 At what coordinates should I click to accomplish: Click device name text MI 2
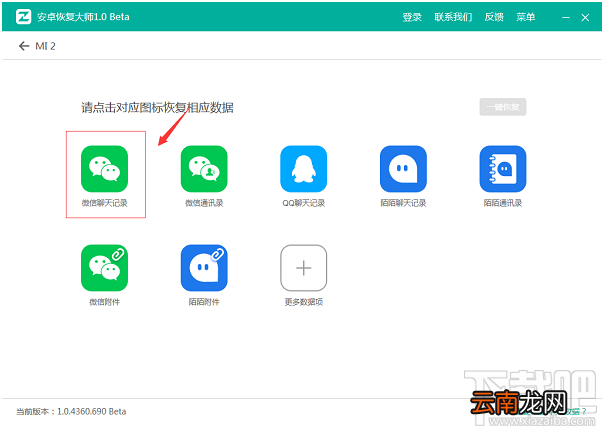click(45, 46)
